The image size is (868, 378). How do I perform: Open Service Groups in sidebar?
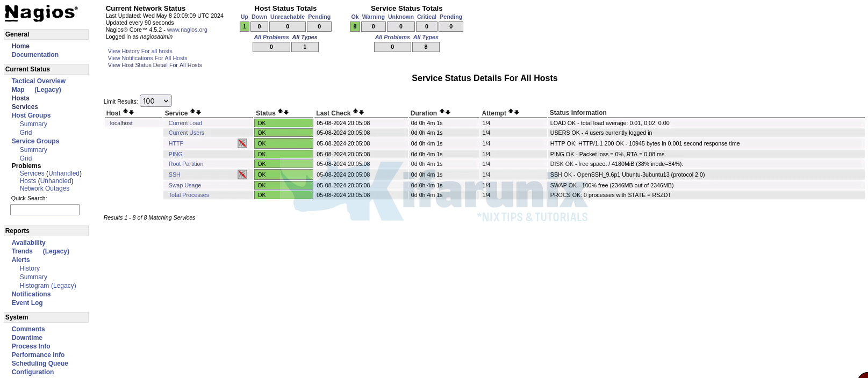point(35,141)
